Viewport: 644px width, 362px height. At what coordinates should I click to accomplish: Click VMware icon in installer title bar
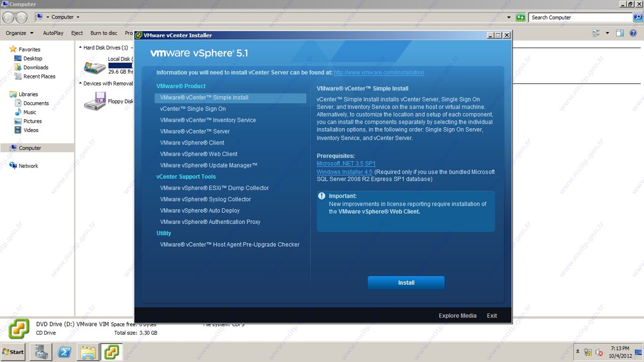(x=139, y=35)
